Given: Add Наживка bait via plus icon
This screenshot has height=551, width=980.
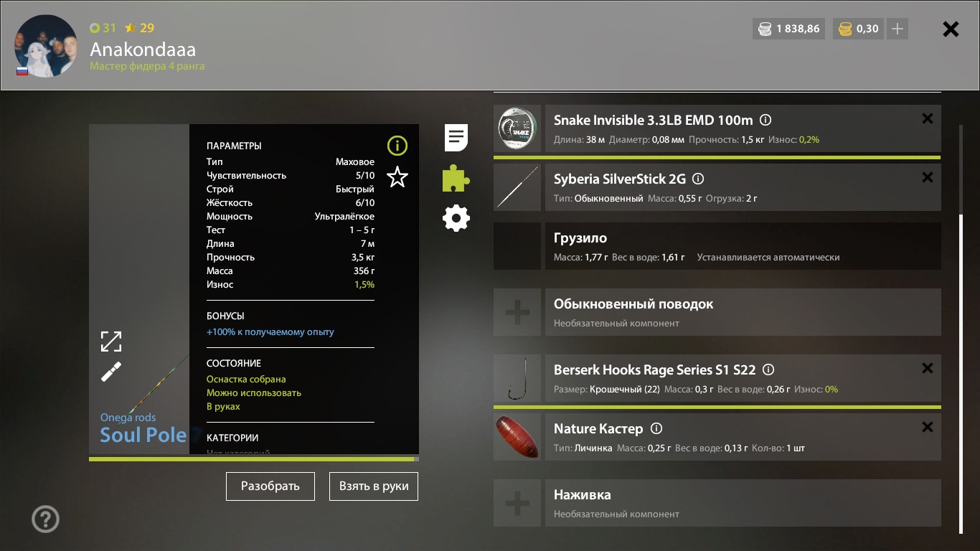Looking at the screenshot, I should pyautogui.click(x=517, y=503).
